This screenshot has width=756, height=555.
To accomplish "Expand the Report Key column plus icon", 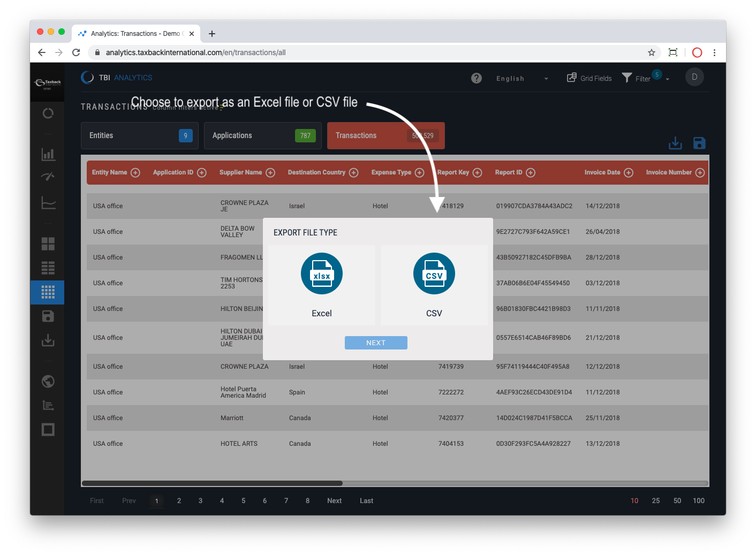I will point(478,172).
